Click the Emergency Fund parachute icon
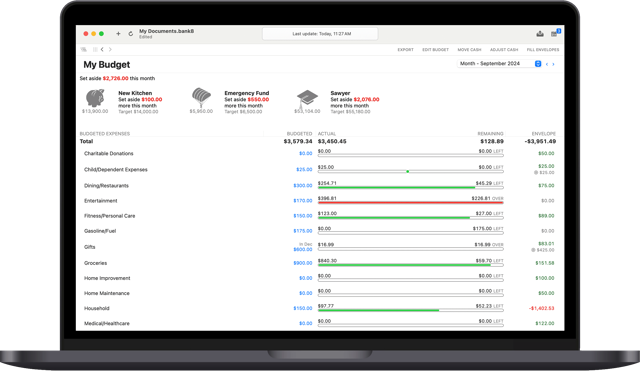Screen dimensions: 640x371 (201, 98)
